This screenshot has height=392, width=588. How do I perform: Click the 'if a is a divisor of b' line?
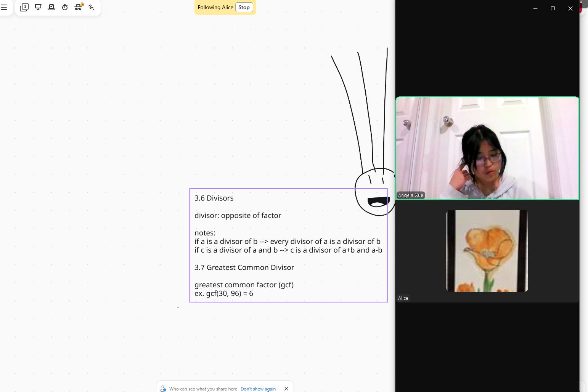tap(288, 242)
